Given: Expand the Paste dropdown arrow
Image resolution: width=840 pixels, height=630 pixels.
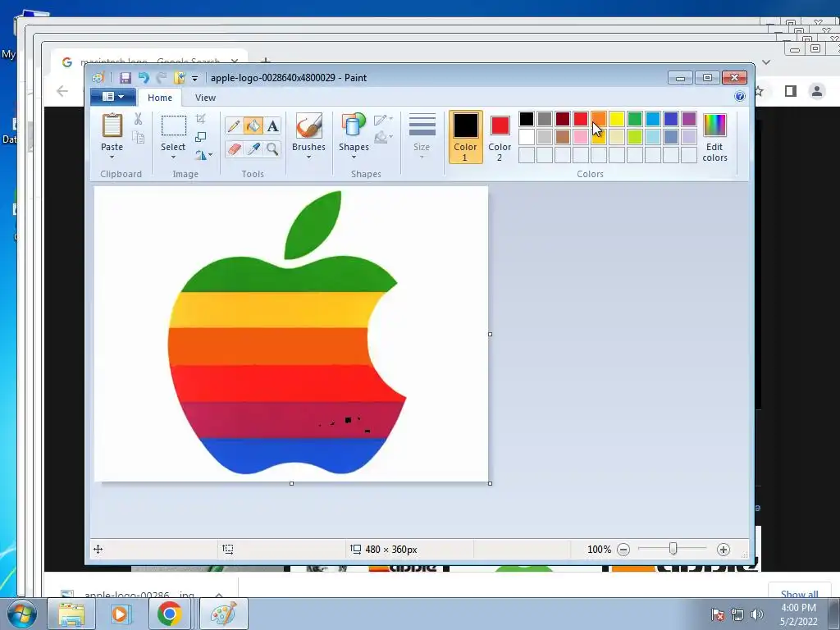Looking at the screenshot, I should (x=112, y=157).
